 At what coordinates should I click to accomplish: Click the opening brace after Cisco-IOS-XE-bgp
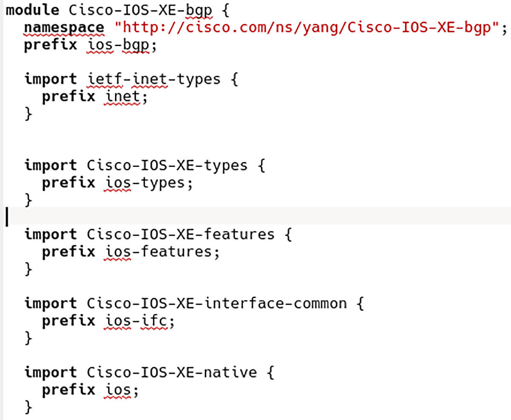pyautogui.click(x=226, y=10)
